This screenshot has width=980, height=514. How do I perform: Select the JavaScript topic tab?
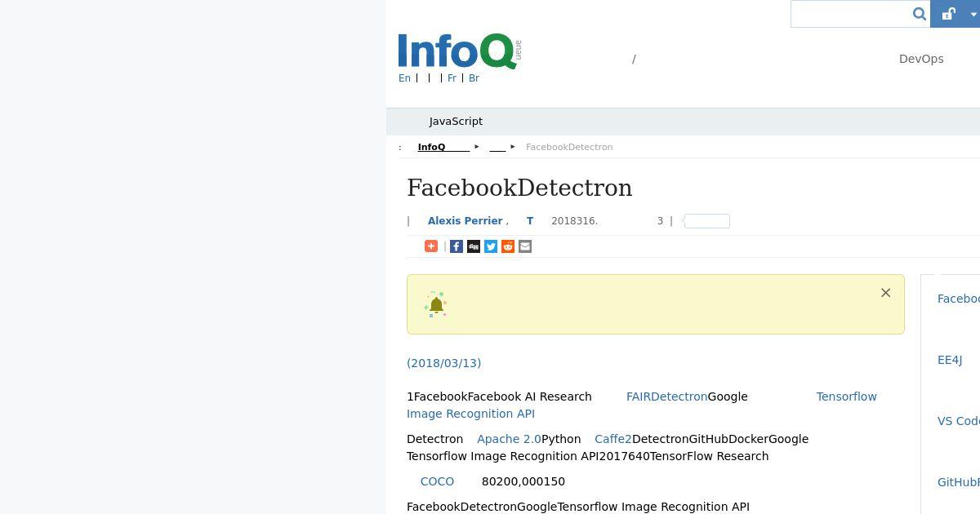[456, 122]
